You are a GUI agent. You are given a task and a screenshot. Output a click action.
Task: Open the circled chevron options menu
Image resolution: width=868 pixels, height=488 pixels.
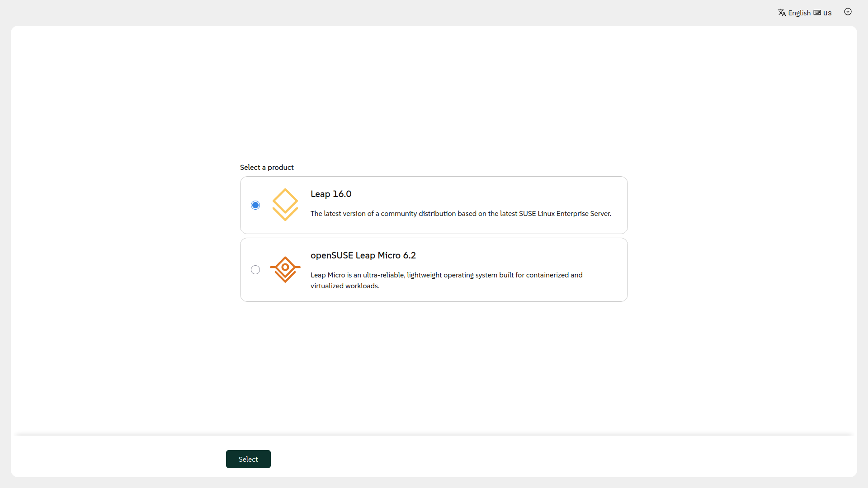click(848, 12)
